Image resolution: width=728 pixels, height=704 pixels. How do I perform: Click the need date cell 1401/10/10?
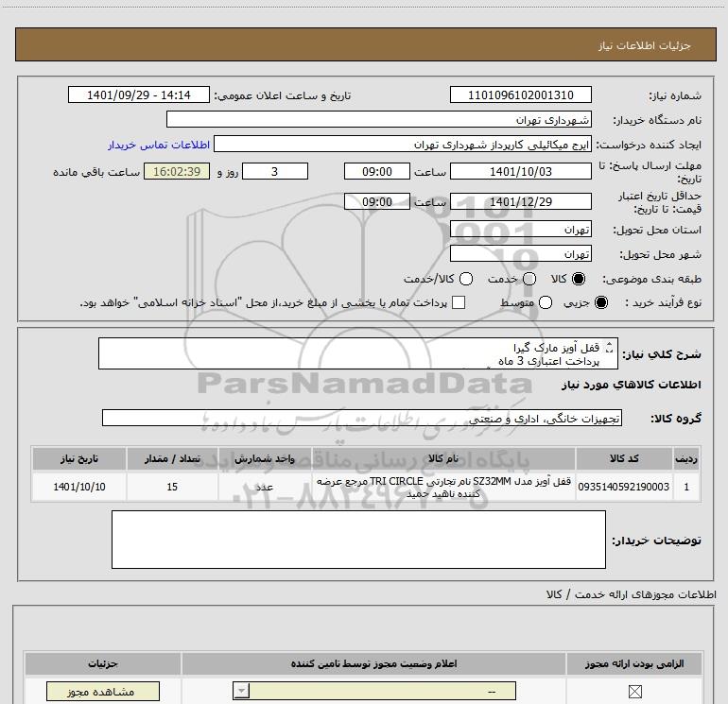tap(78, 487)
